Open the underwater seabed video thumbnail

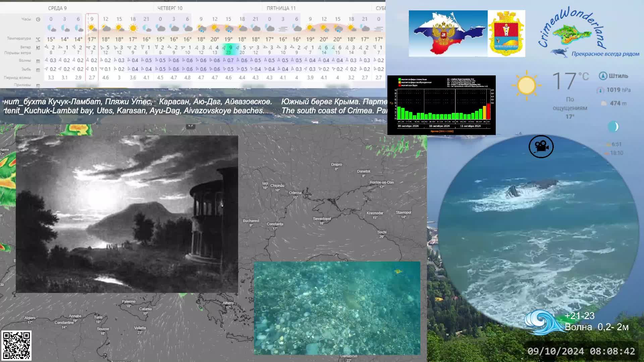[x=337, y=308]
